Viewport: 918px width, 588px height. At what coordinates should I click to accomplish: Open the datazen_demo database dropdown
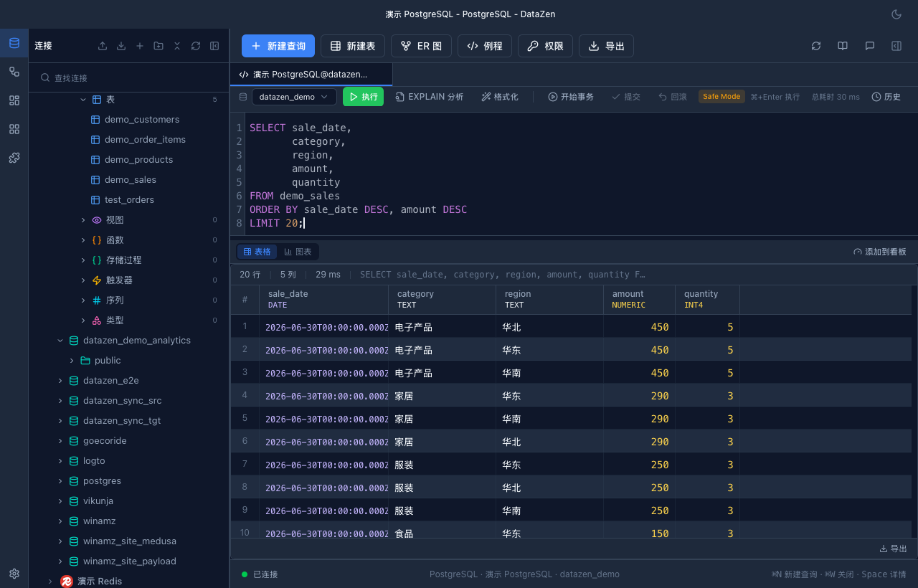click(294, 97)
